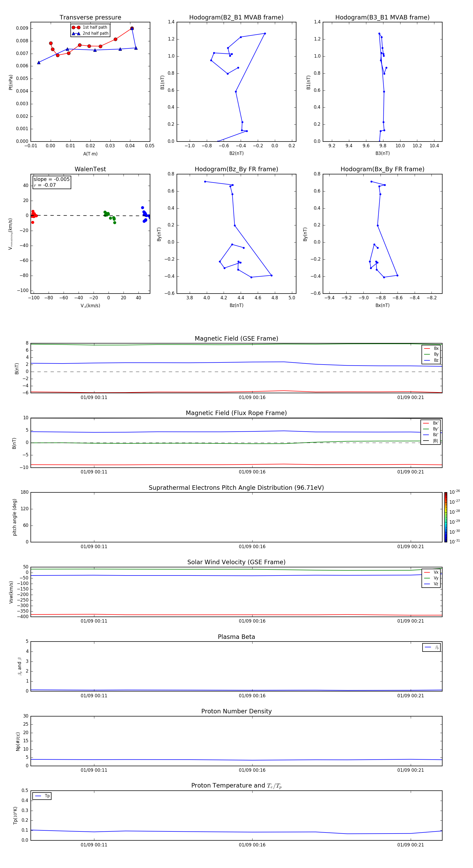The image size is (473, 868).
Task: Click the 'Tp' legend entry
Action: [42, 796]
